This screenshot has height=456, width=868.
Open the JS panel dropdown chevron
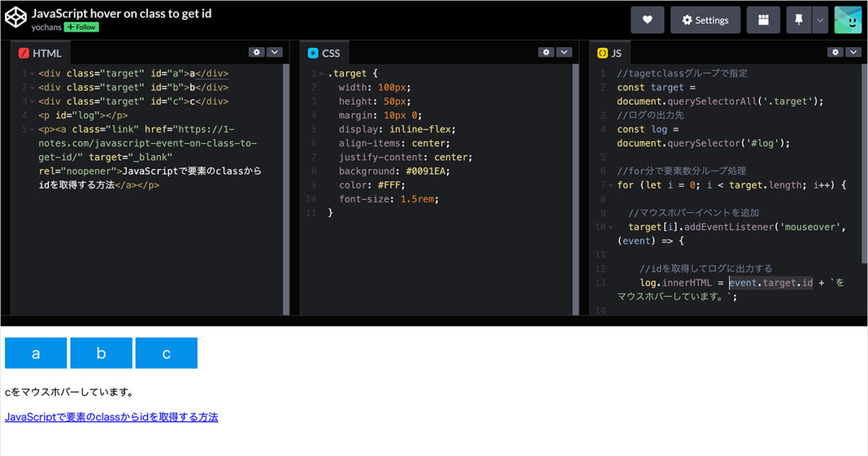coord(853,52)
